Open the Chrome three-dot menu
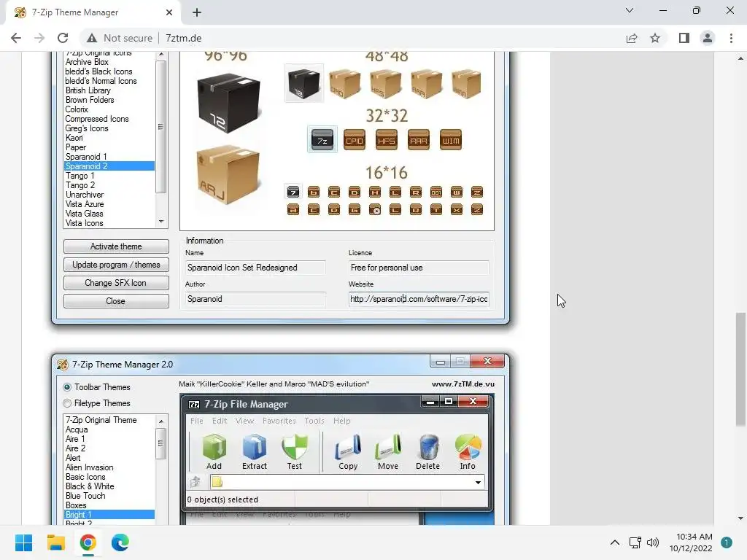The height and width of the screenshot is (560, 747). point(731,38)
